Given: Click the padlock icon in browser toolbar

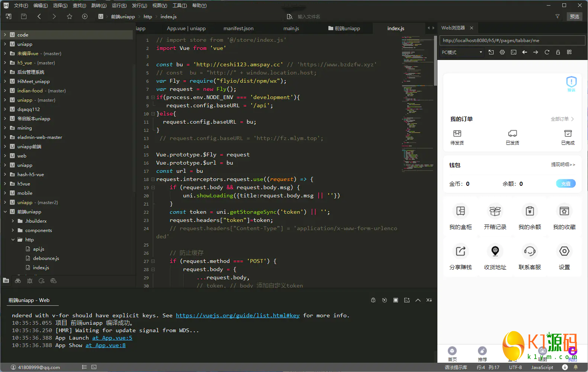Looking at the screenshot, I should pos(558,52).
